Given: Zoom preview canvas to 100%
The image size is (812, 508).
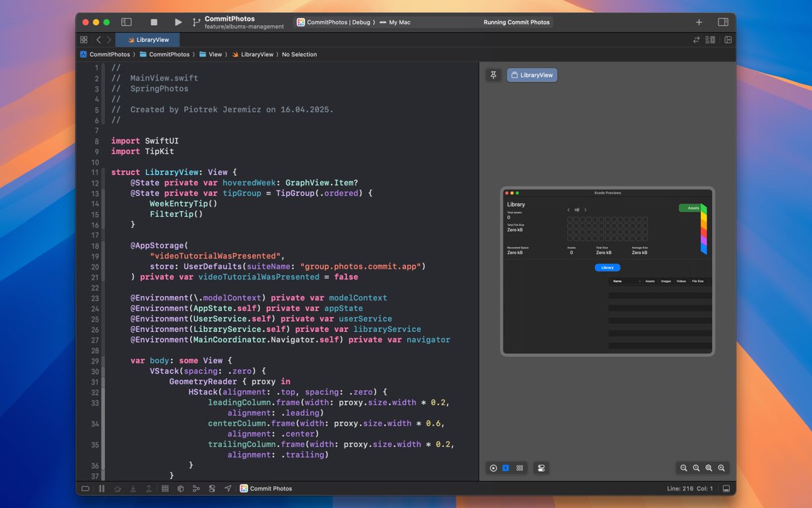Looking at the screenshot, I should pos(696,468).
